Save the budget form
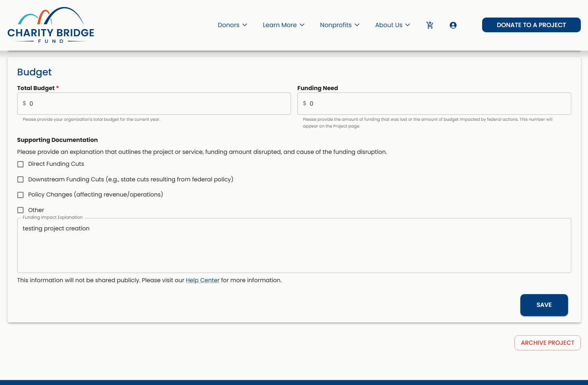Viewport: 588px width, 385px height. click(x=544, y=305)
